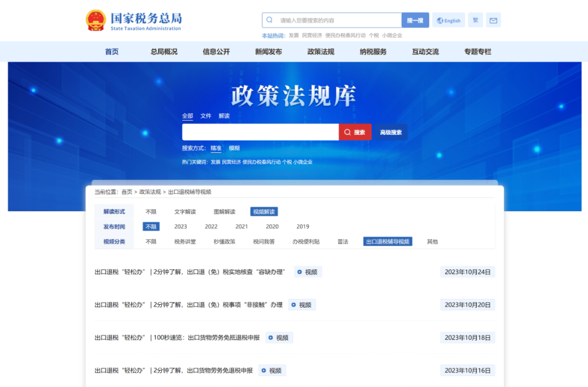Switch to Traditional Chinese with 繁 button

pyautogui.click(x=475, y=20)
